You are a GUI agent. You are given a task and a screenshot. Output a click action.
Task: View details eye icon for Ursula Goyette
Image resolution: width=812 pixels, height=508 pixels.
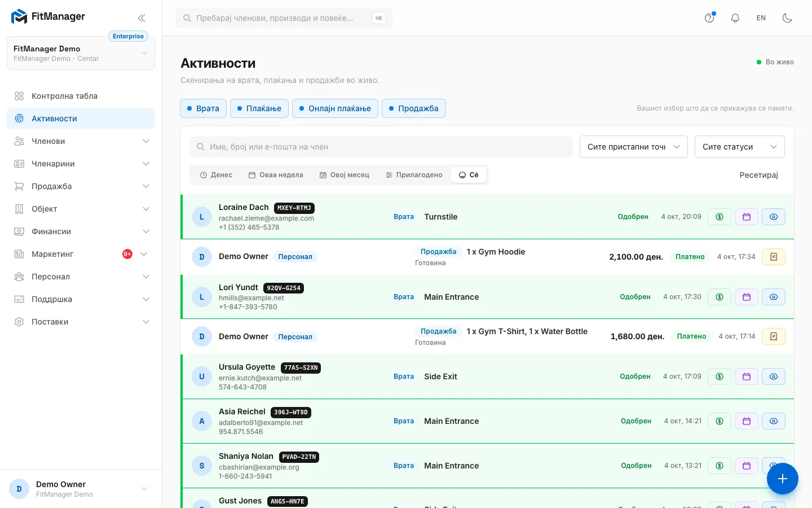774,376
